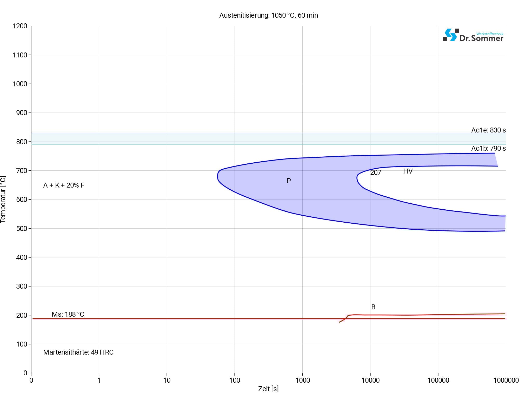Click the P pearlite region label
532x399 pixels.
pos(289,181)
